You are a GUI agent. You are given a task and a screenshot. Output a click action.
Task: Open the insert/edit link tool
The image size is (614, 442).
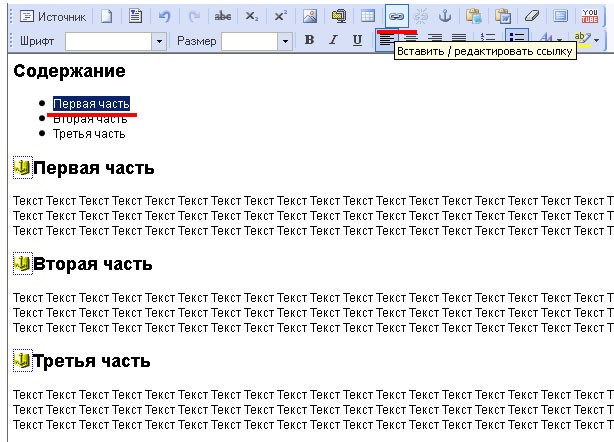[x=396, y=16]
